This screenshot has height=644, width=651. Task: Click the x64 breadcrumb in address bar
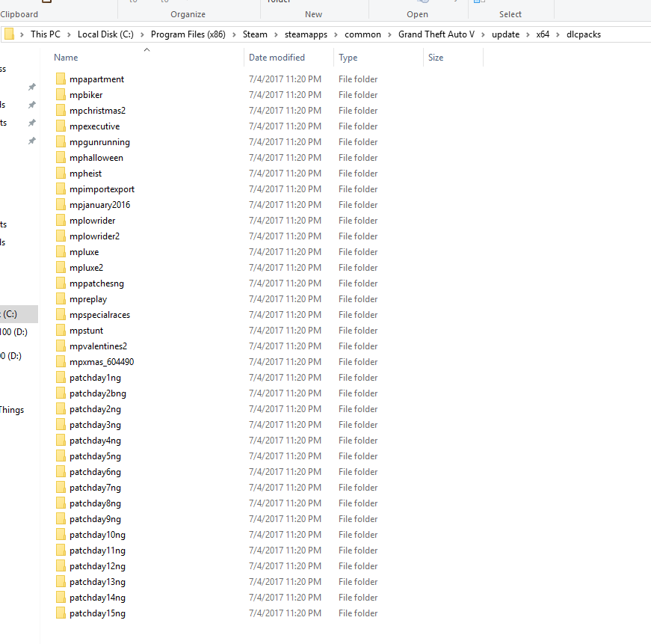tap(542, 34)
